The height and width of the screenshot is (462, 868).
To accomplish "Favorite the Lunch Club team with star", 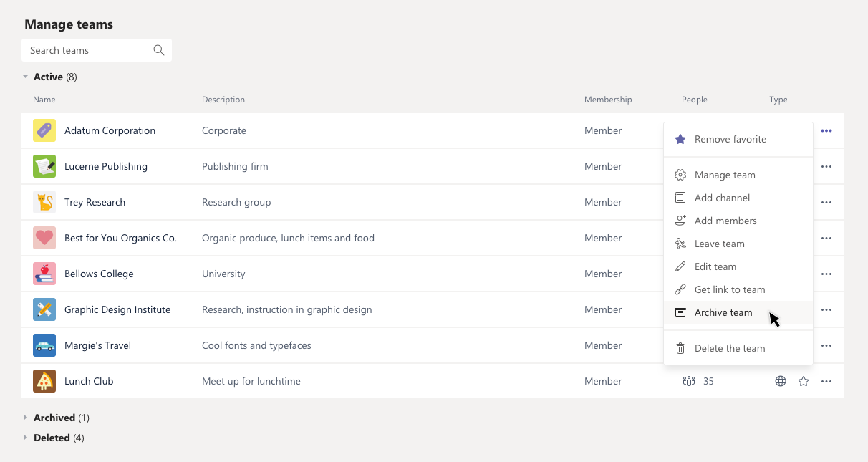I will coord(804,382).
